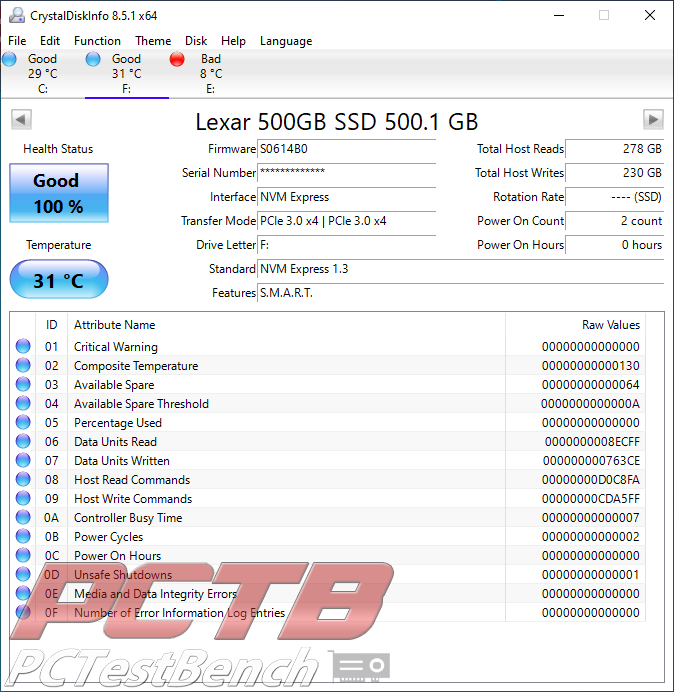Click the status orb for Available Spare row 03
Image resolution: width=674 pixels, height=692 pixels.
pos(23,384)
